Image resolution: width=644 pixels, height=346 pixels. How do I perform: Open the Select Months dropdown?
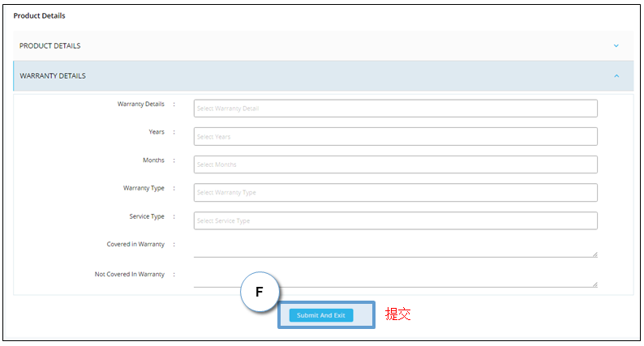(396, 164)
